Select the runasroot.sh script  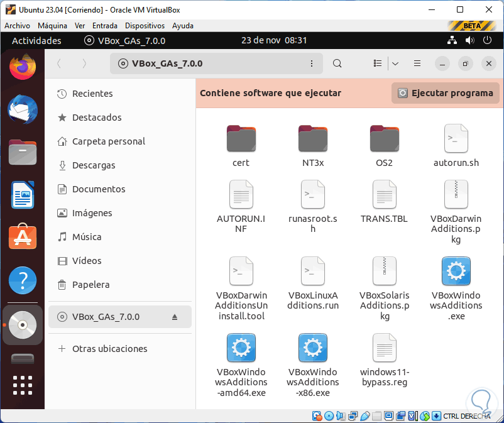313,206
